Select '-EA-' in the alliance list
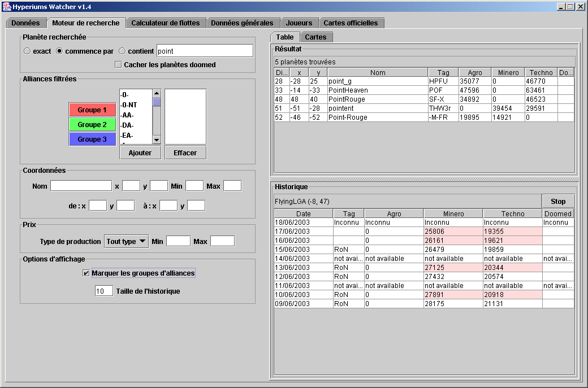This screenshot has width=588, height=388. coord(136,136)
